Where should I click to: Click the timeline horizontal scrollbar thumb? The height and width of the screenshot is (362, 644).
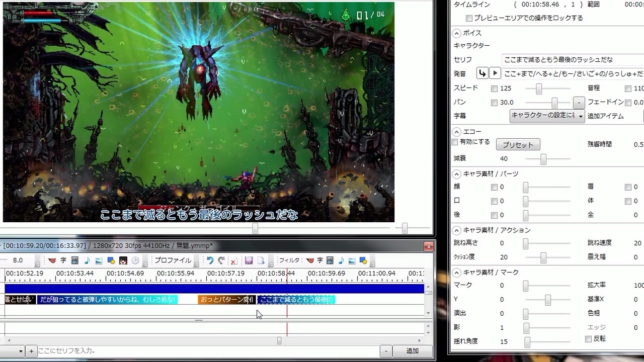pos(279,340)
